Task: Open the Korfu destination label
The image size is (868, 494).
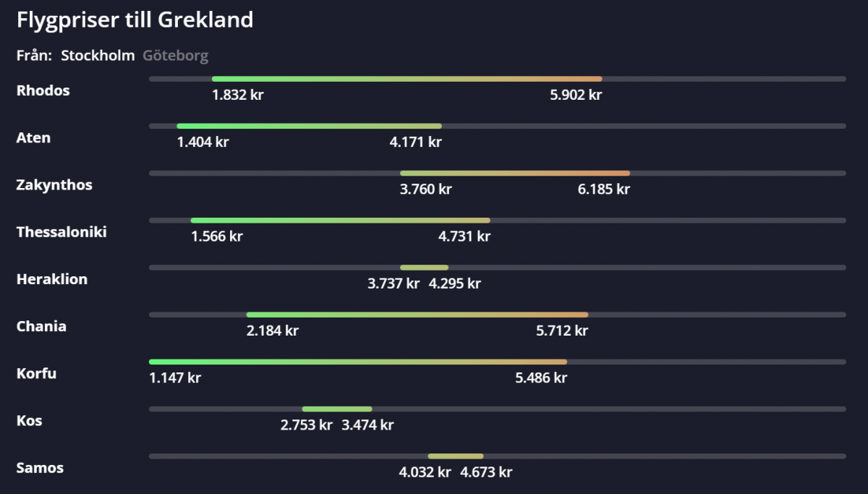Action: (36, 373)
